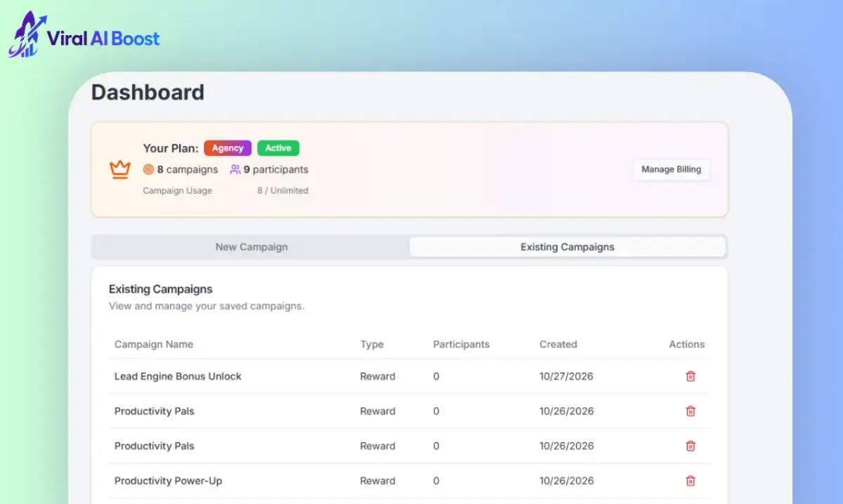Delete the Lead Engine Bonus Unlock campaign

point(691,376)
